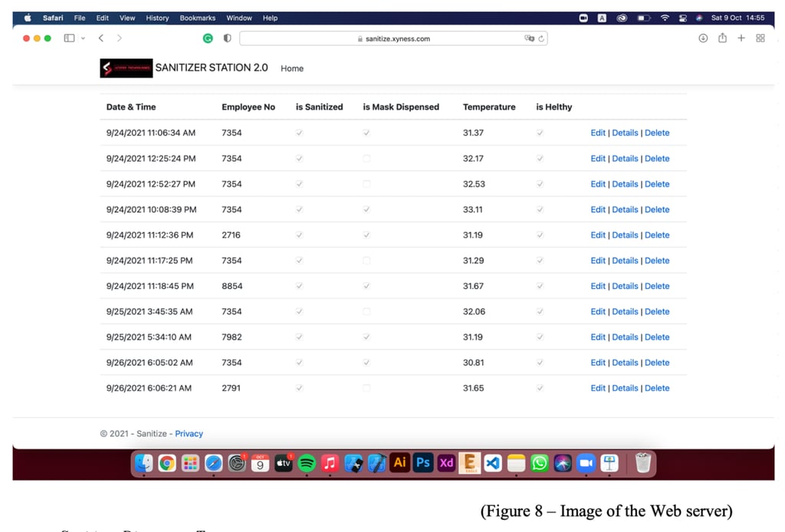Click the SANITIZER STATION 2.0 brand title
Viewport: 785px width, 532px height.
point(212,67)
